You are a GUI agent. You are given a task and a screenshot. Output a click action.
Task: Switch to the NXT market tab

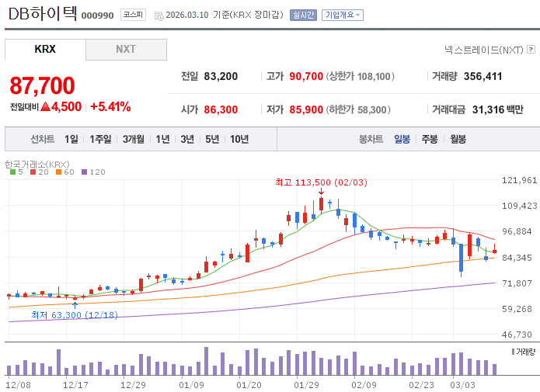126,49
